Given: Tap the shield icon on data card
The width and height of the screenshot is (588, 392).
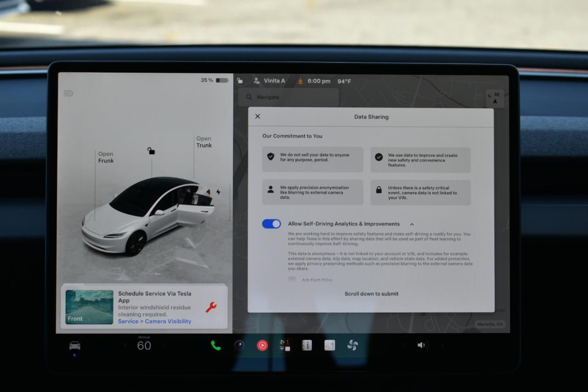Looking at the screenshot, I should point(271,157).
